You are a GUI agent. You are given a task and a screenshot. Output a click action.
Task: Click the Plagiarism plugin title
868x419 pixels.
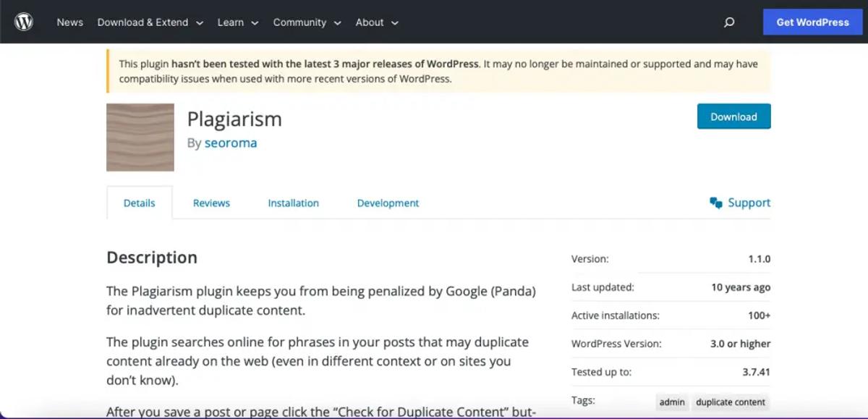(x=234, y=119)
